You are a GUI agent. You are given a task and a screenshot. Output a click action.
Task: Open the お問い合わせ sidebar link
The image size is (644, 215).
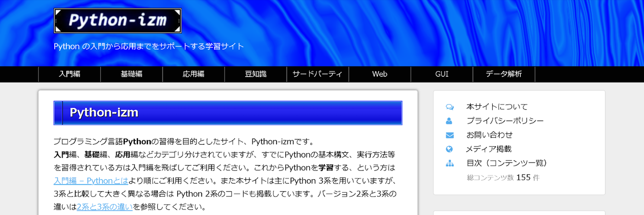pyautogui.click(x=489, y=135)
